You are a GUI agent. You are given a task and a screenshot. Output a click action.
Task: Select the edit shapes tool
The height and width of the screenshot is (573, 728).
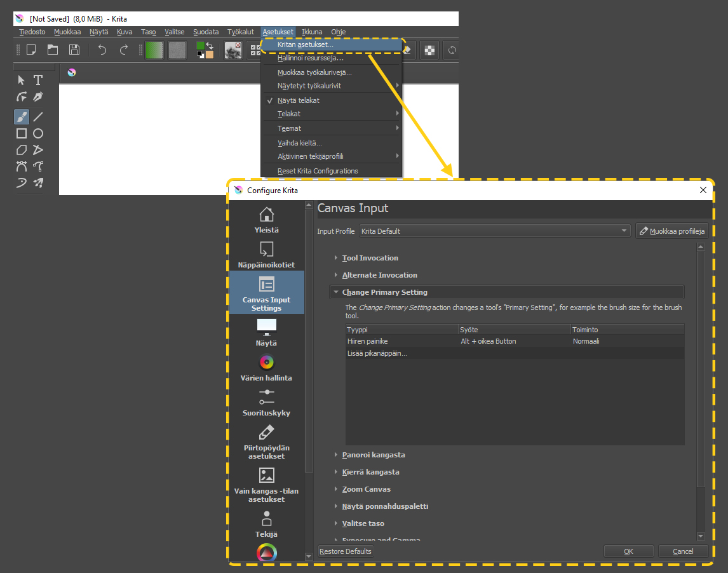22,97
